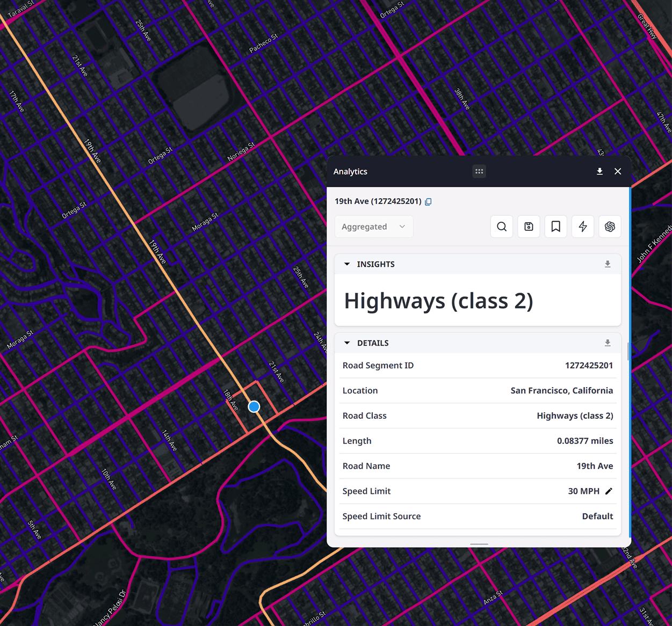Click the Analytics panel scrollbar

pyautogui.click(x=628, y=351)
